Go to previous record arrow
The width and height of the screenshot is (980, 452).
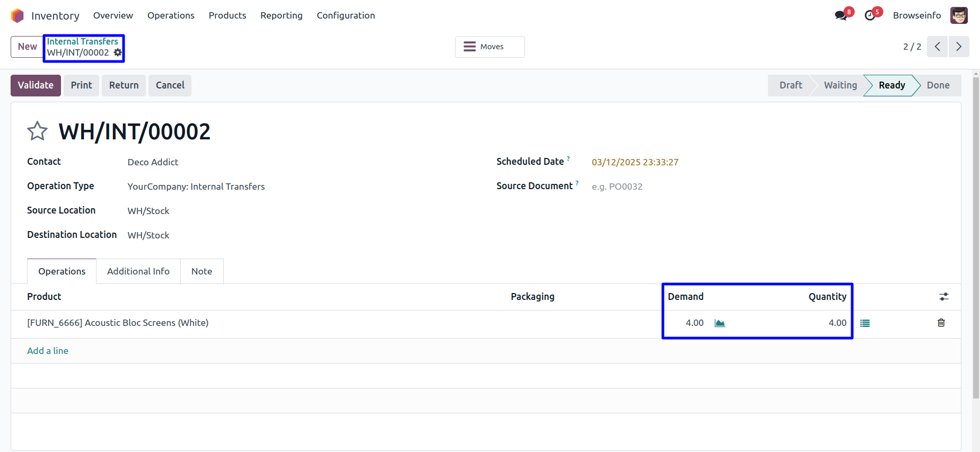coord(938,47)
